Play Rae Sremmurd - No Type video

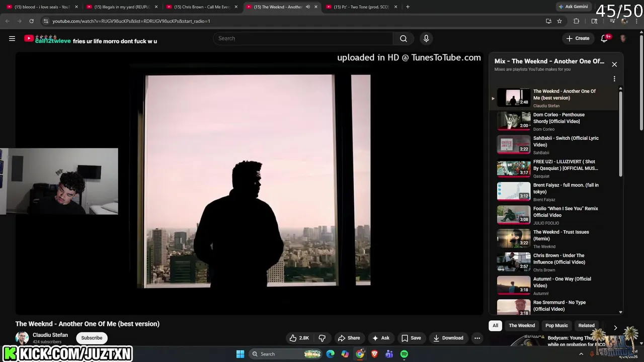(x=553, y=306)
